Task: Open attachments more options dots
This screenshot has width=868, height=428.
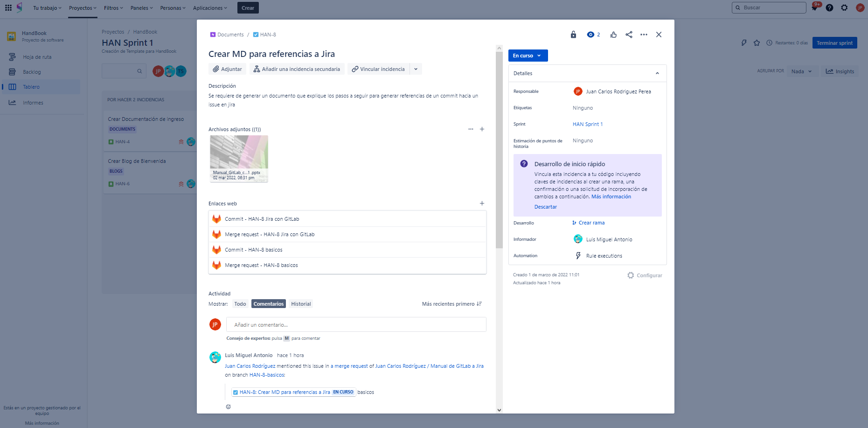Action: 471,129
